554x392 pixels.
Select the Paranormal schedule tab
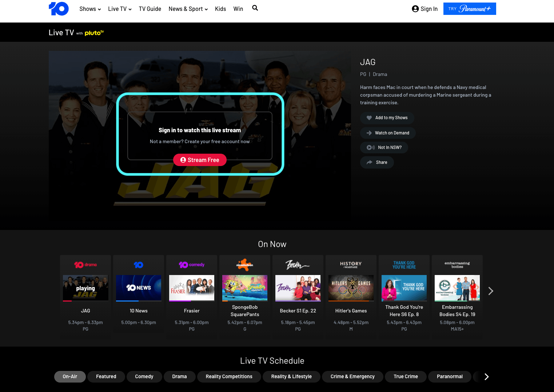point(450,377)
